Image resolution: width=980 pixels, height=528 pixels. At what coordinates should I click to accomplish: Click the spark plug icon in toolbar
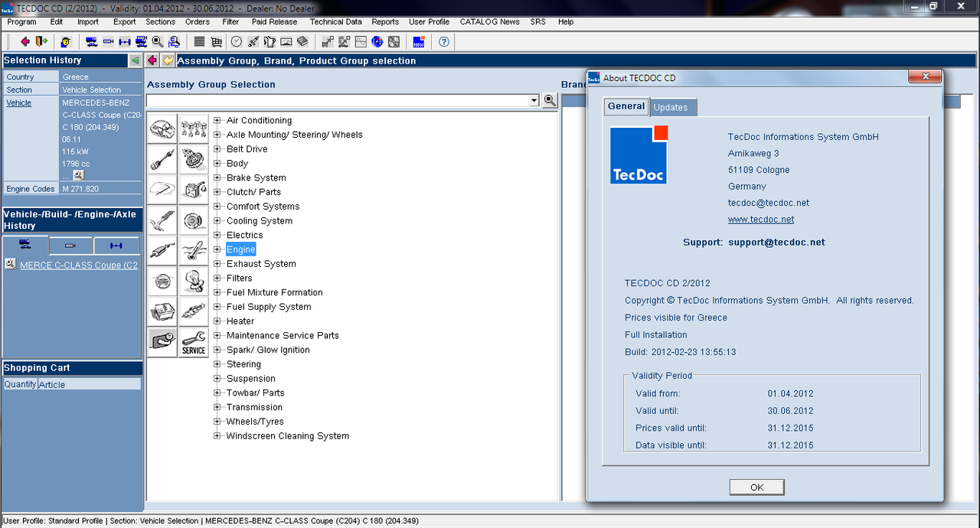click(253, 41)
